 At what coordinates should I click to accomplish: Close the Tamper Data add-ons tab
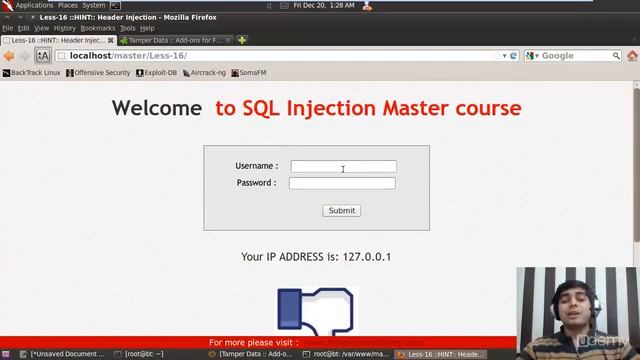pos(228,40)
